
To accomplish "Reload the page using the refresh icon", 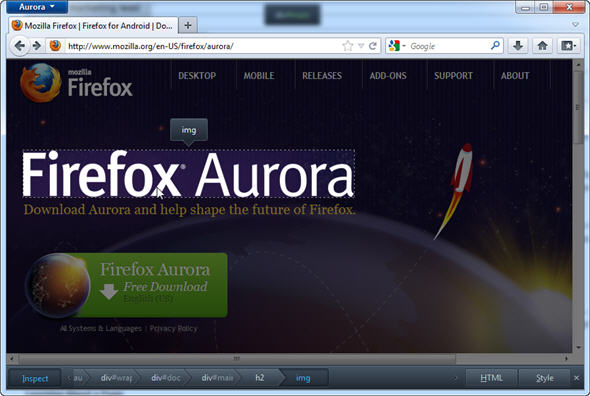I will click(x=373, y=46).
